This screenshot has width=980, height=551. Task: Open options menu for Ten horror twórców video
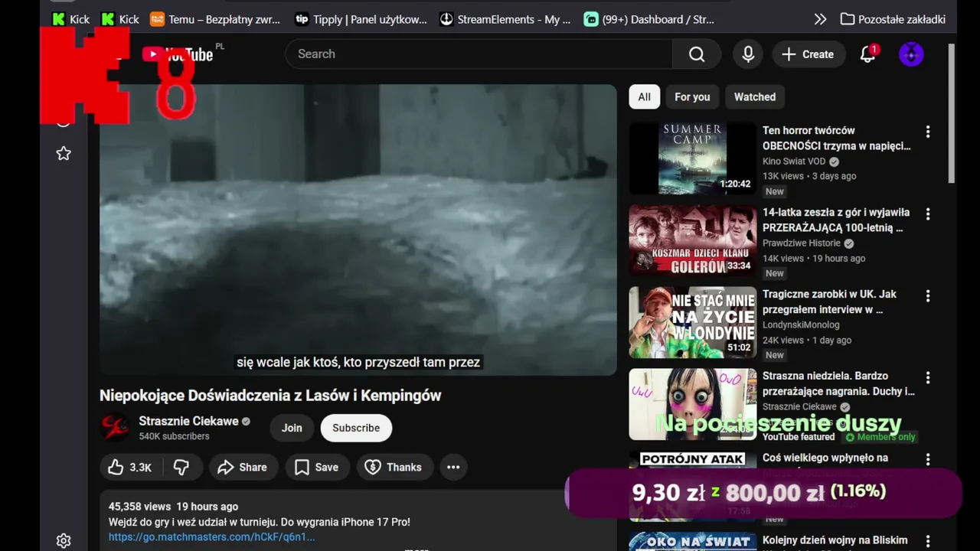928,132
